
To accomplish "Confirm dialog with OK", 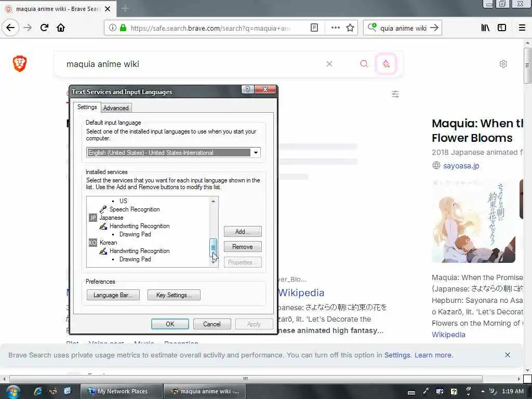I will [170, 324].
